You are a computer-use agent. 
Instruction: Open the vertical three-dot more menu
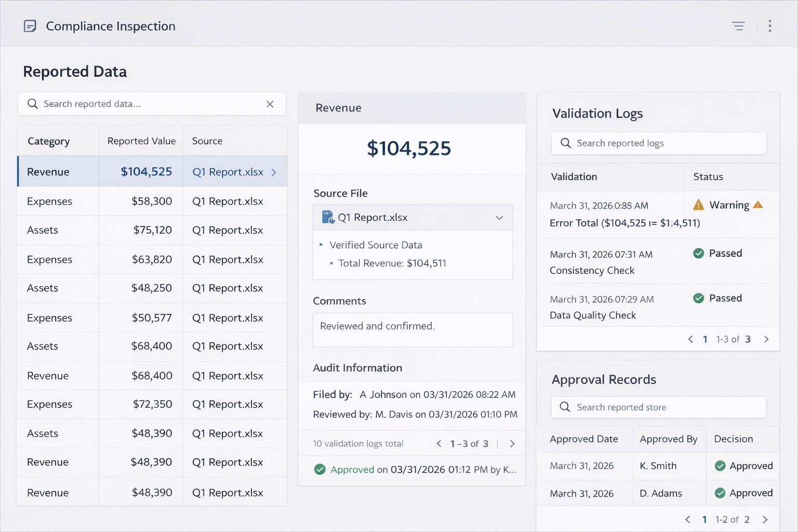tap(770, 26)
